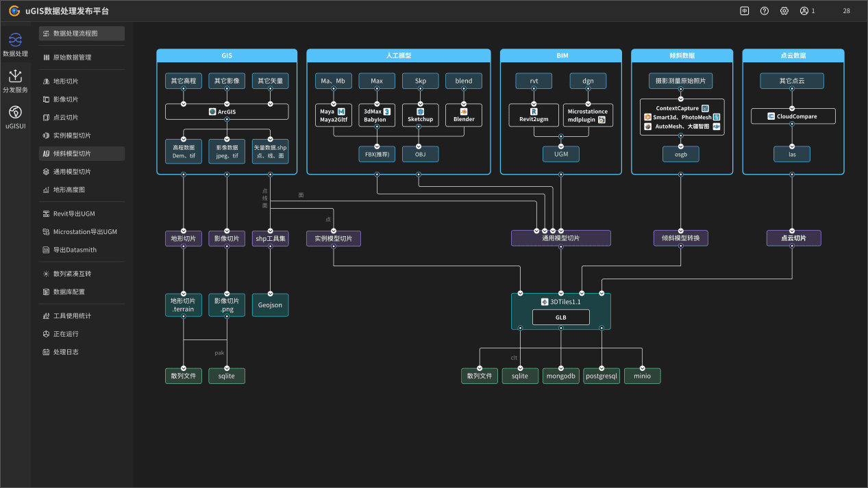Click the 地形切片 flowchart node
Image resolution: width=868 pixels, height=488 pixels.
[x=184, y=238]
